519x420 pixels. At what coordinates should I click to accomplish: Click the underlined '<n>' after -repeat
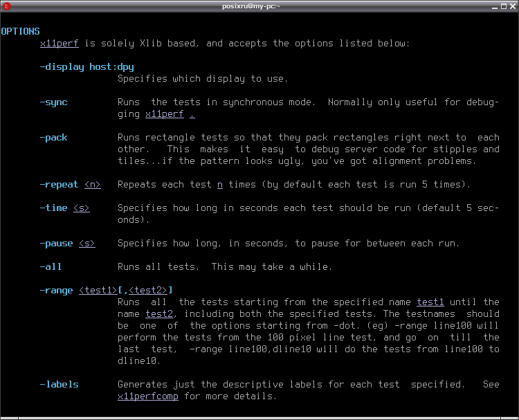(92, 185)
